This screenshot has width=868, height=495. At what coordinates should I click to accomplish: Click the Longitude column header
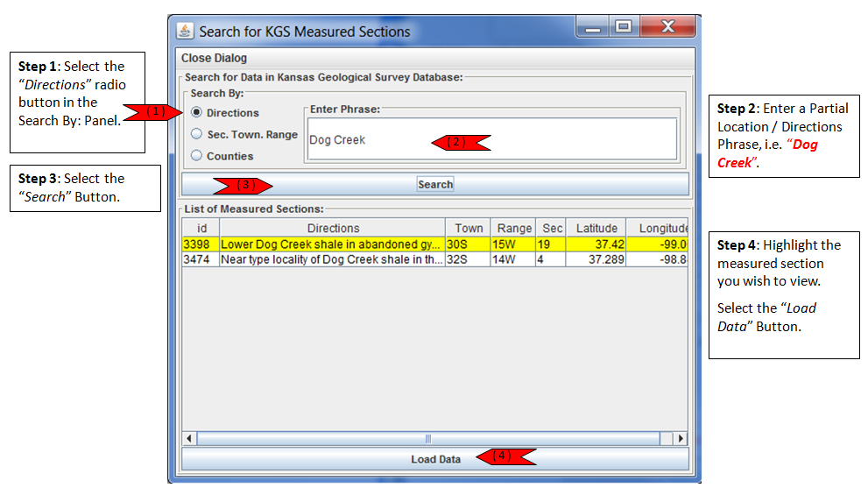(x=658, y=228)
